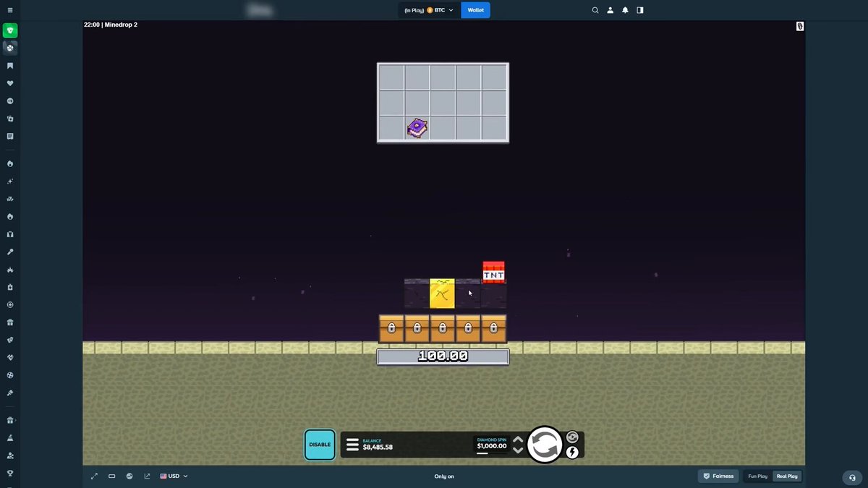
Task: Open favorites heart icon in sidebar
Action: [x=10, y=83]
